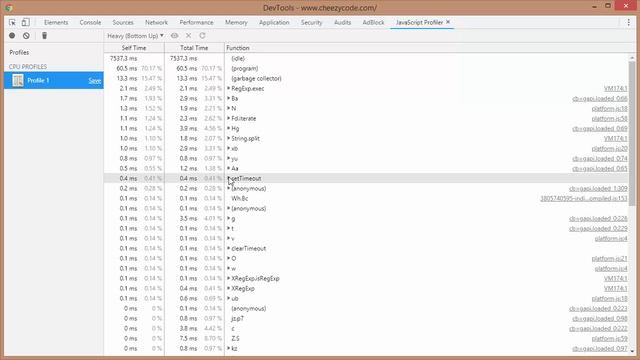Image resolution: width=640 pixels, height=360 pixels.
Task: Select the Profile 1 thumbnail icon
Action: tap(18, 80)
